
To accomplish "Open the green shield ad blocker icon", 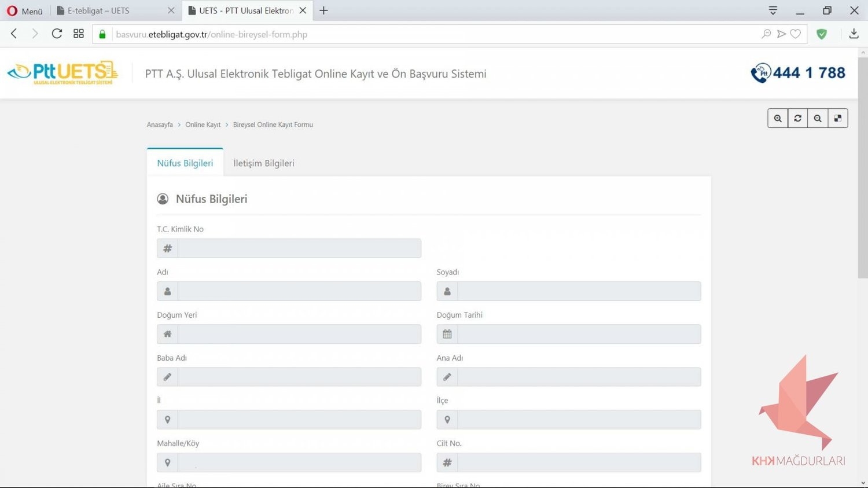I will pos(822,34).
